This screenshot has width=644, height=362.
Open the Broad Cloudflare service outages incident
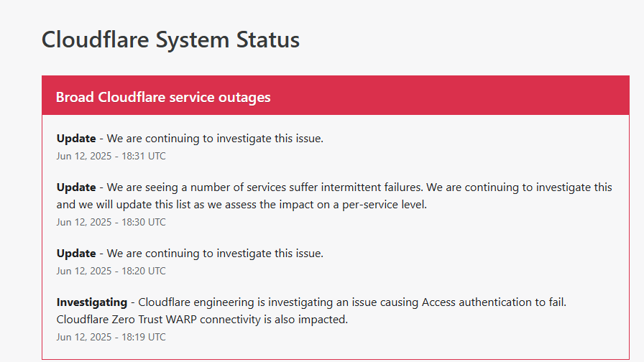[163, 97]
